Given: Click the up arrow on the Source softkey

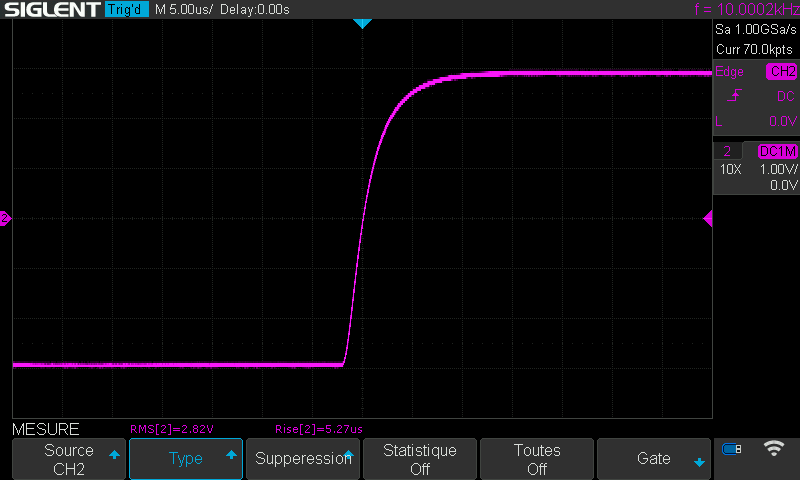Looking at the screenshot, I should 114,454.
